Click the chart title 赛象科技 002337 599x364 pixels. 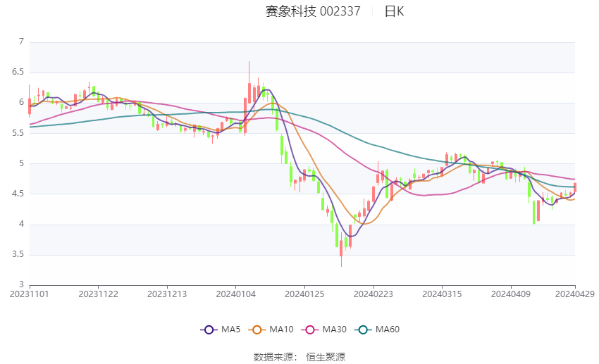click(x=313, y=11)
